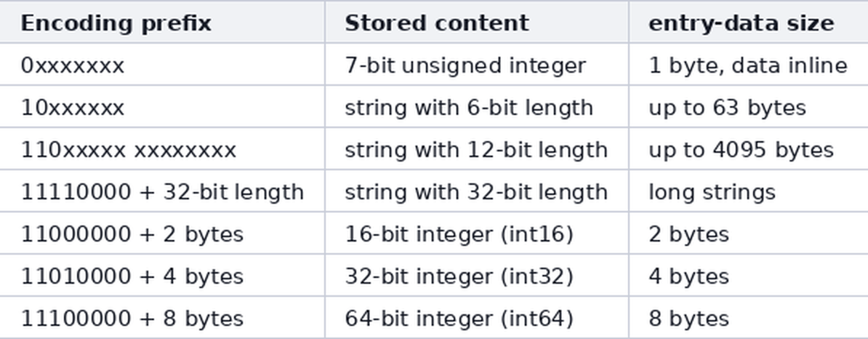Click the Stored content column header
Screen dimensions: 868x339
pos(477,22)
